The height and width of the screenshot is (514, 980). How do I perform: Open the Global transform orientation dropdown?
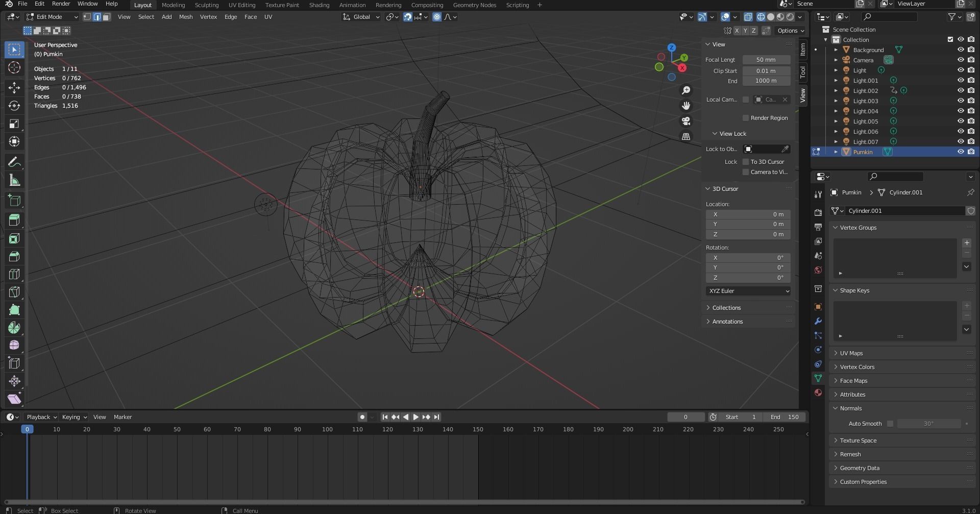click(x=361, y=17)
